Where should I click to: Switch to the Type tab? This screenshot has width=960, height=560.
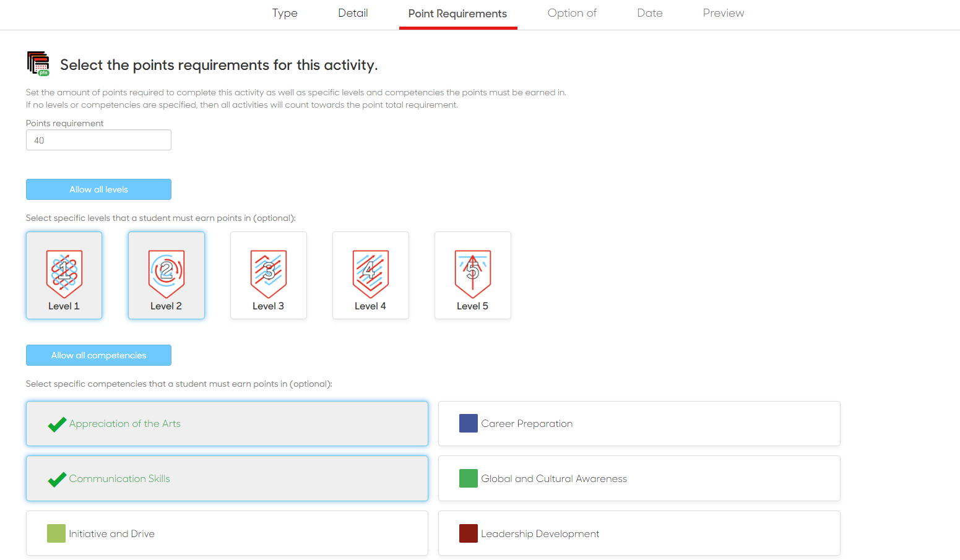[x=285, y=13]
